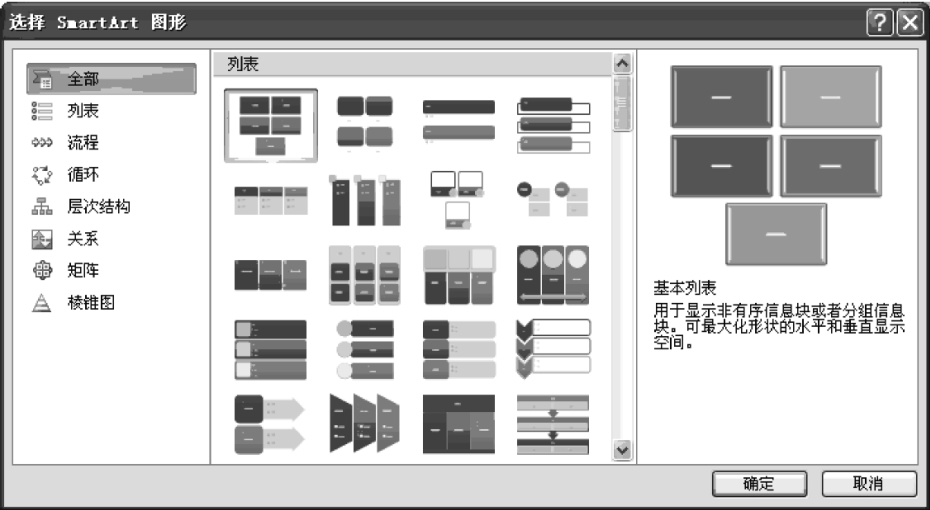Click the gallery scroll up arrow
Viewport: 930px width, 510px height.
coord(622,63)
